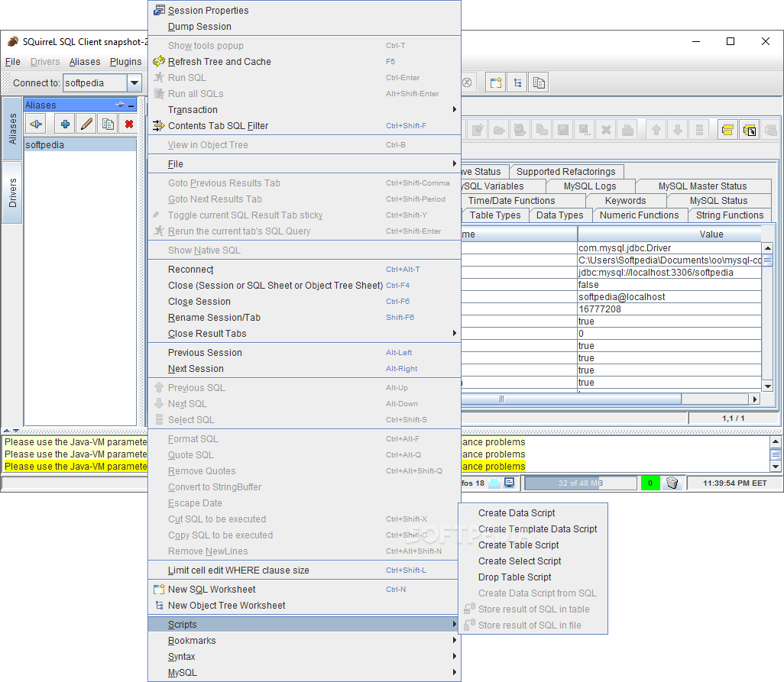The width and height of the screenshot is (784, 682).
Task: Click the table's horizontal scrollbar right arrow
Action: point(754,399)
